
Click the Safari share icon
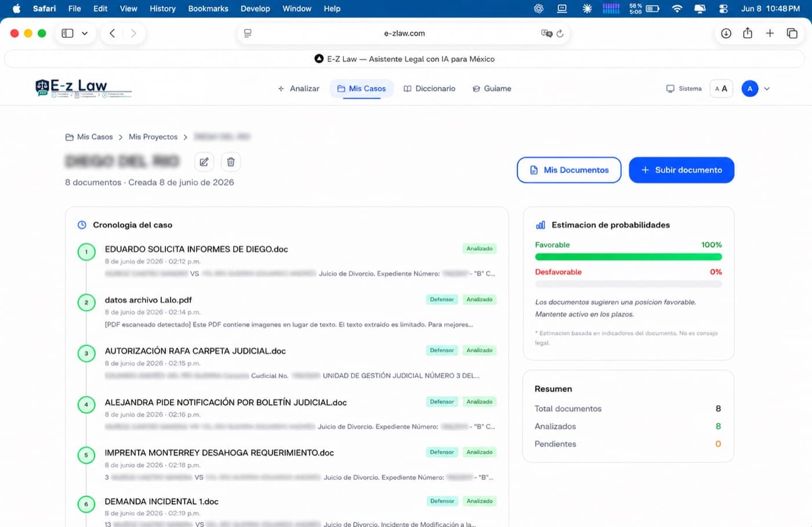[x=748, y=33]
